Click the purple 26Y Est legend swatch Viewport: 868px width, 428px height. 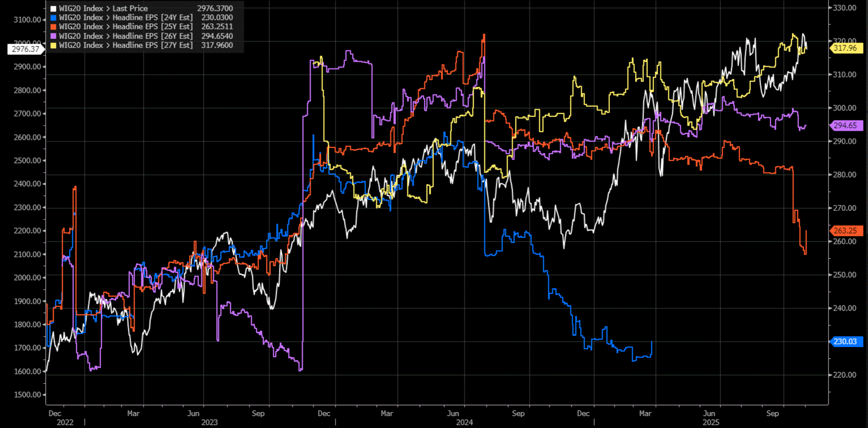tap(53, 36)
